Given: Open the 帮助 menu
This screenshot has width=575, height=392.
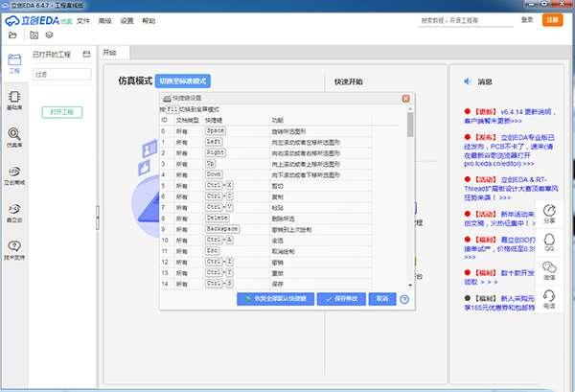Looking at the screenshot, I should click(x=149, y=21).
